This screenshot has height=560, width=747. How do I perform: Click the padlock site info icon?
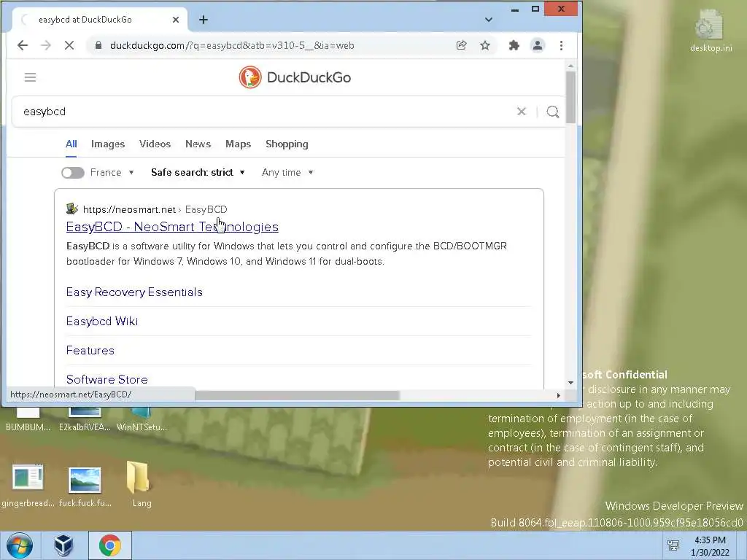(x=98, y=45)
